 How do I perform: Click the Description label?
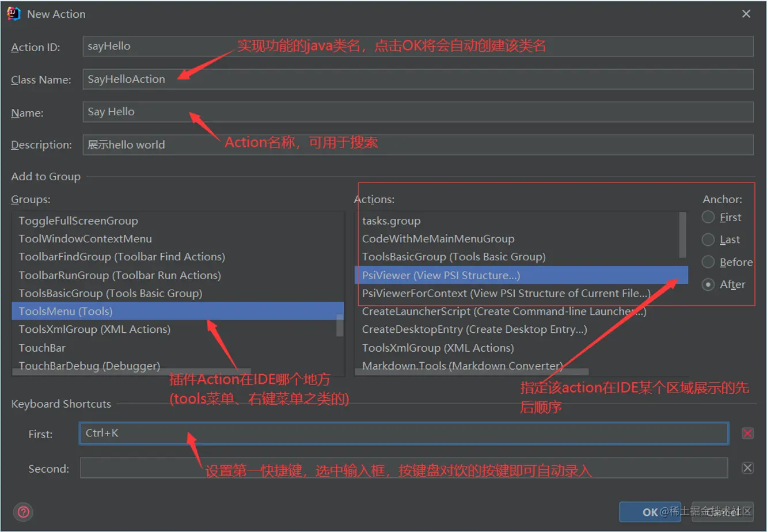point(41,145)
